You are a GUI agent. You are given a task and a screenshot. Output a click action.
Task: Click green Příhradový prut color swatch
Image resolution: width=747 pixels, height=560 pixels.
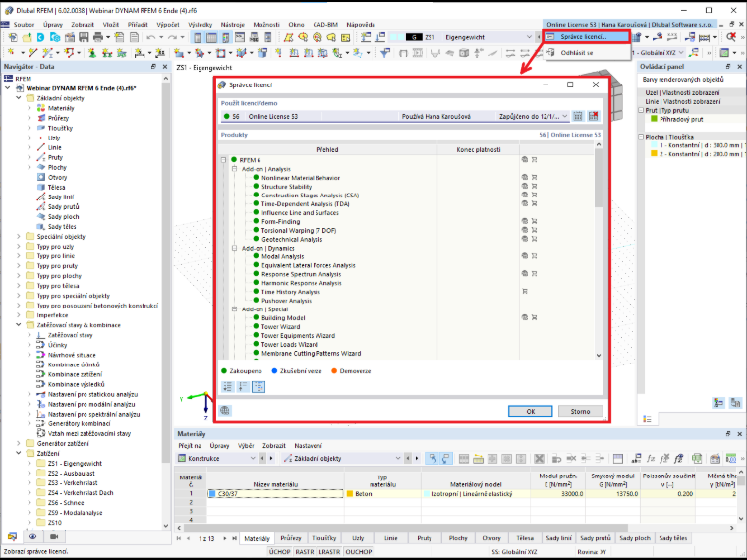(654, 119)
